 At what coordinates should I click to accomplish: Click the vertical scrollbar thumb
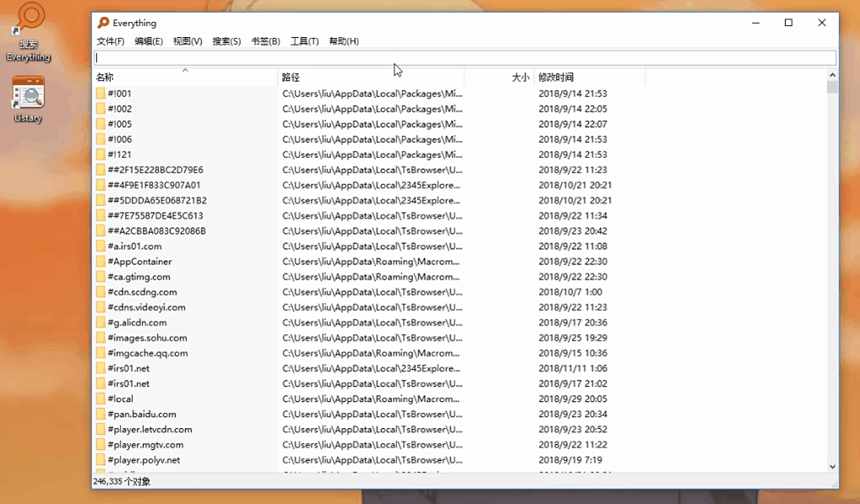point(833,87)
